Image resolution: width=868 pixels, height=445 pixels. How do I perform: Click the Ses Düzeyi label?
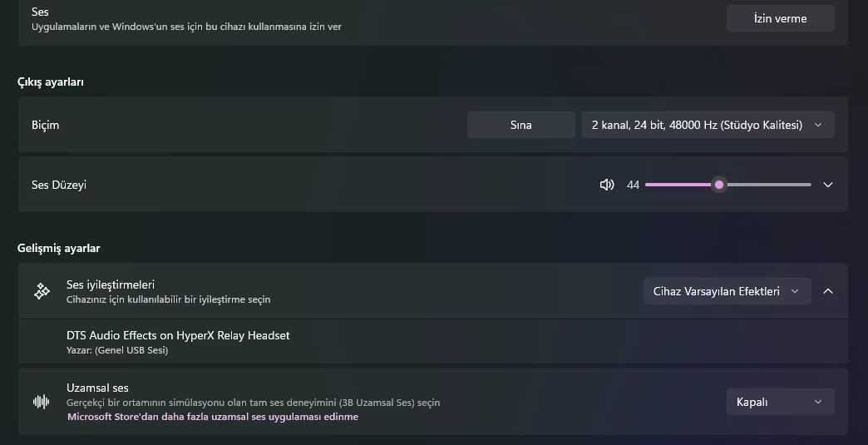point(59,185)
